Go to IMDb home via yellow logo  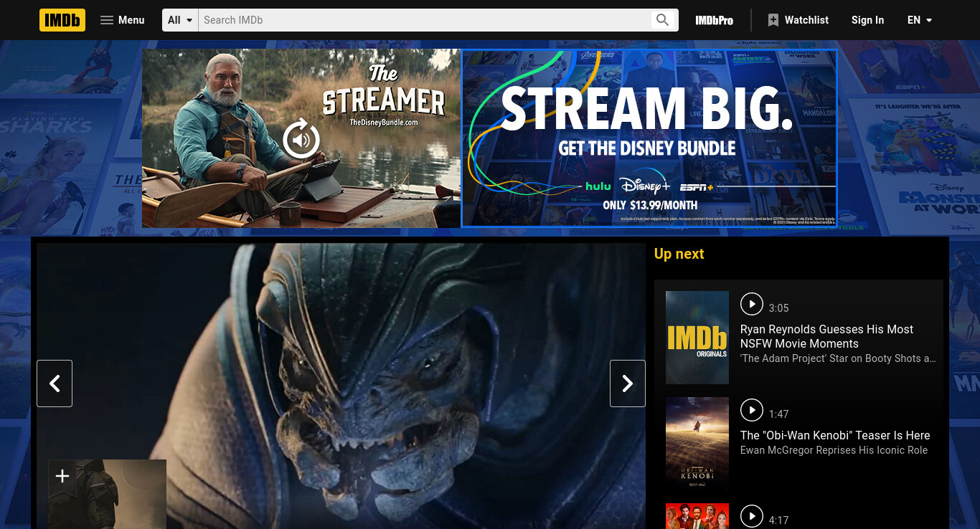(62, 20)
